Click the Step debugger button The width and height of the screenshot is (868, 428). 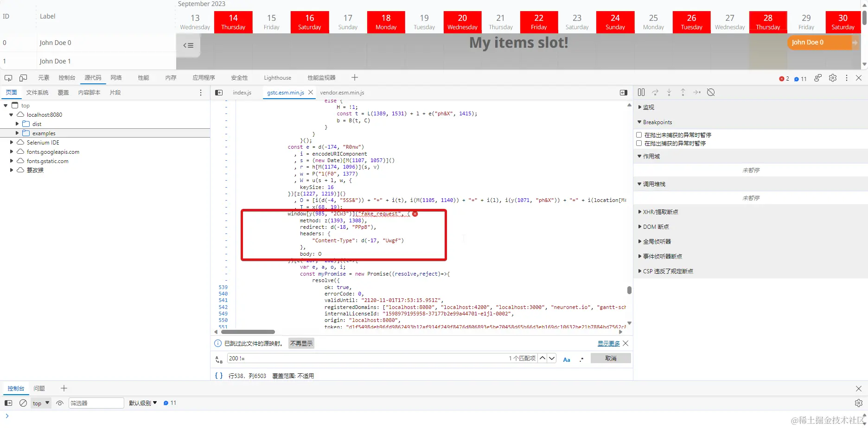697,92
